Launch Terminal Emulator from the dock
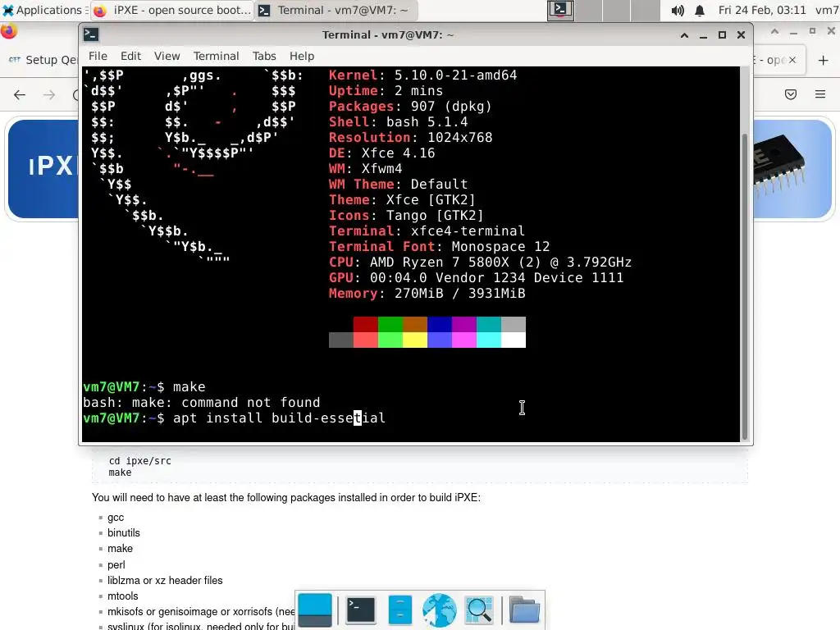This screenshot has height=630, width=840. 361,610
